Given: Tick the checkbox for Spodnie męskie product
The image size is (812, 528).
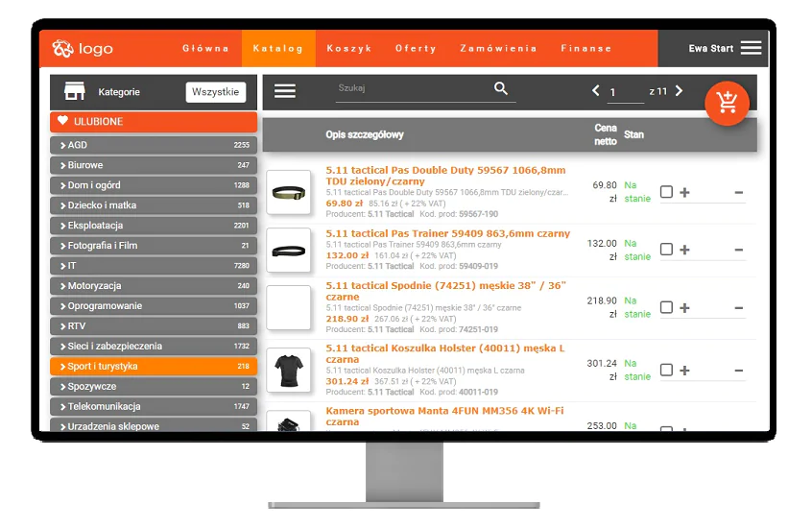Looking at the screenshot, I should (666, 308).
